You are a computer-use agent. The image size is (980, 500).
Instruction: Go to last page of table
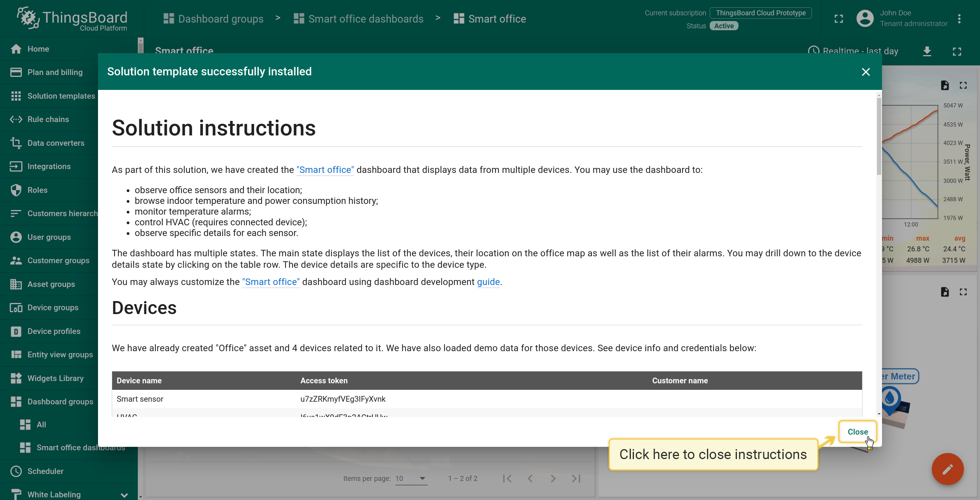(576, 479)
